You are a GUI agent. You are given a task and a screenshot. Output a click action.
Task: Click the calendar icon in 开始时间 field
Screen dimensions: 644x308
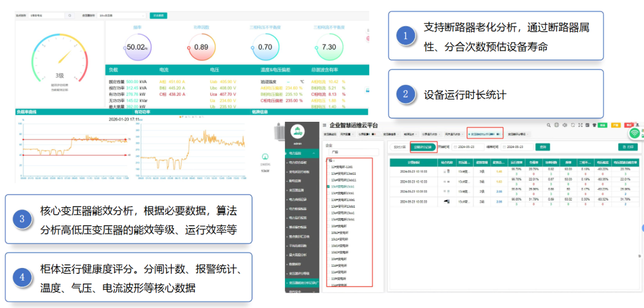455,147
